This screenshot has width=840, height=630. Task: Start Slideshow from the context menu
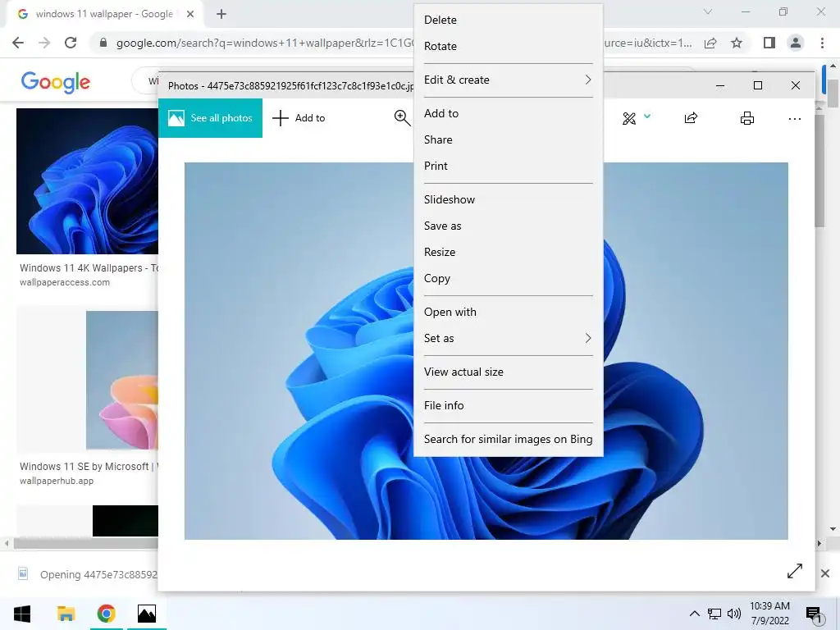point(508,199)
